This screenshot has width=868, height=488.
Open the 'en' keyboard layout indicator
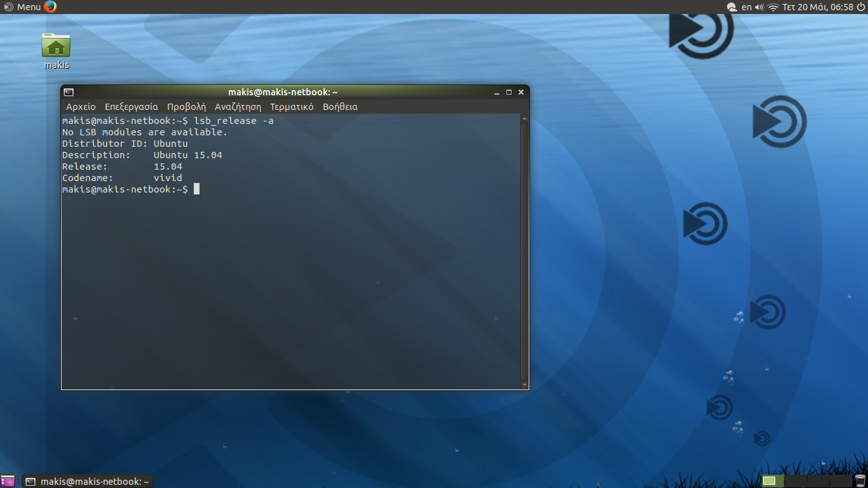pyautogui.click(x=747, y=7)
